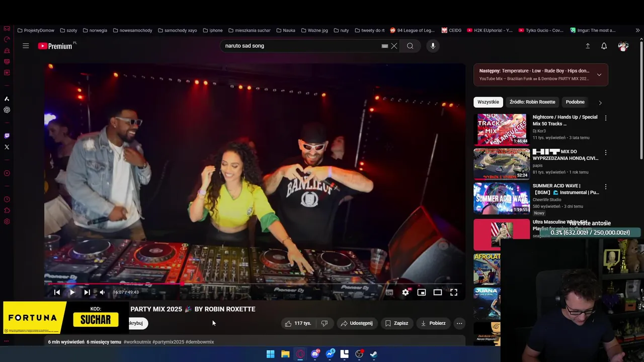644x362 pixels.
Task: Open History clock icon in the sidebar
Action: click(7, 200)
